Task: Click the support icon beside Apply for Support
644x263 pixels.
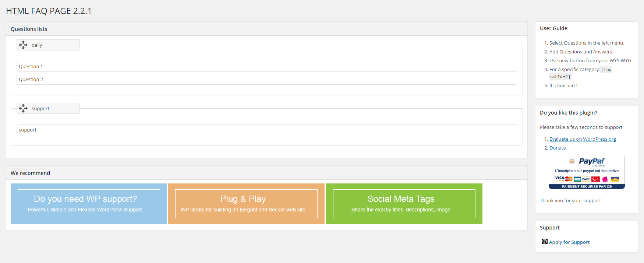Action: (544, 242)
